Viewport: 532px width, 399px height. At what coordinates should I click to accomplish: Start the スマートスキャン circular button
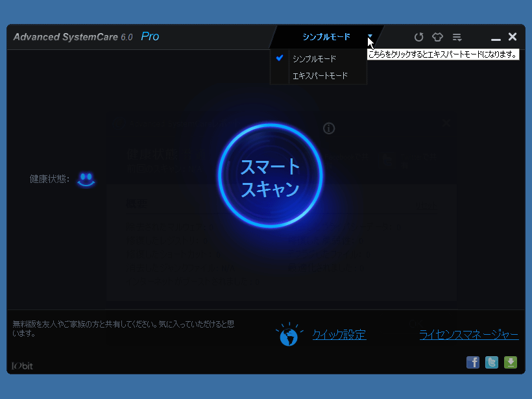[x=270, y=175]
